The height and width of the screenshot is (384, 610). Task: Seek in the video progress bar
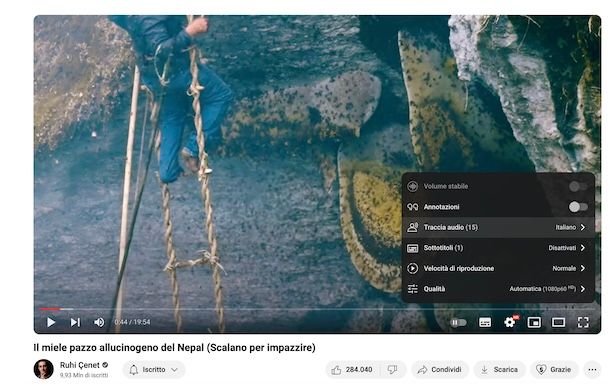(x=317, y=309)
